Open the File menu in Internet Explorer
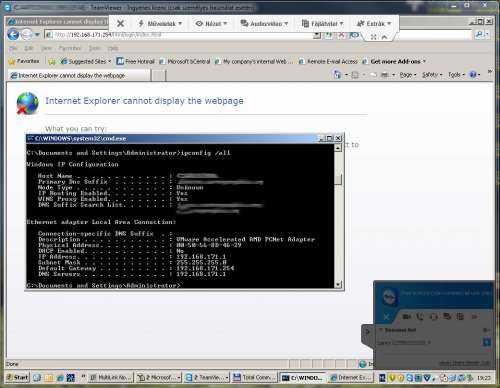 [x=13, y=48]
